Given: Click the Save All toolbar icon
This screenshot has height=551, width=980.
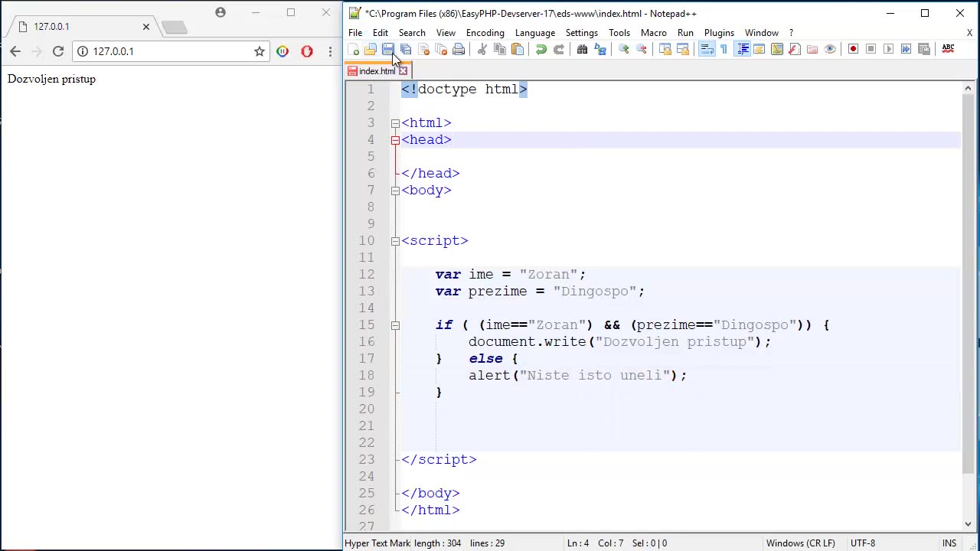Looking at the screenshot, I should [x=406, y=49].
